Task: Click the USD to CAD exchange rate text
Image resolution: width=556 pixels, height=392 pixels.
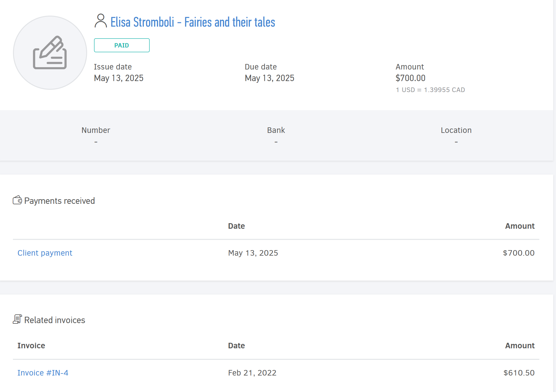Action: click(x=430, y=90)
